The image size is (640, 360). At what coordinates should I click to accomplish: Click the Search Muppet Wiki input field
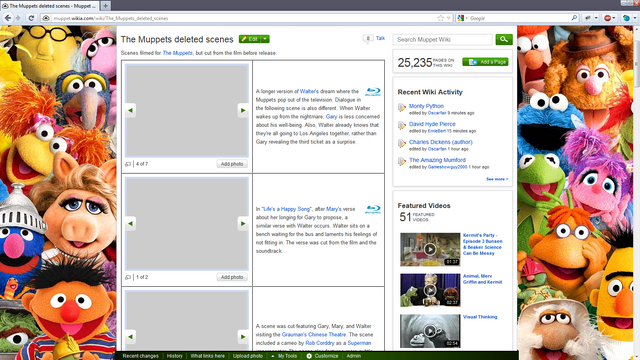click(x=443, y=40)
